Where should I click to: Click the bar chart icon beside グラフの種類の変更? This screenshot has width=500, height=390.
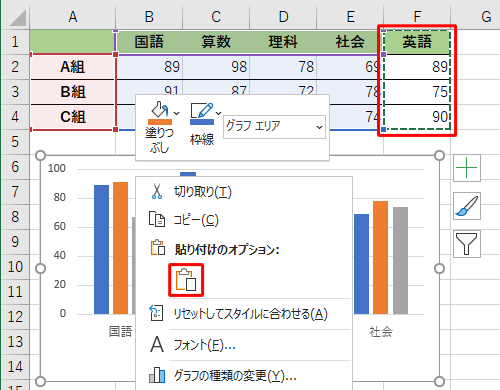coord(157,375)
